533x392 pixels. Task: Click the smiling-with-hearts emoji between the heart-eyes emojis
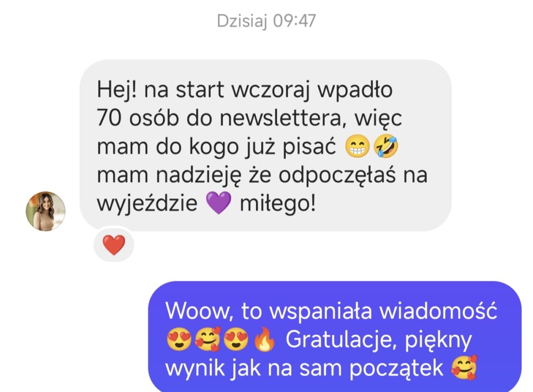click(207, 339)
